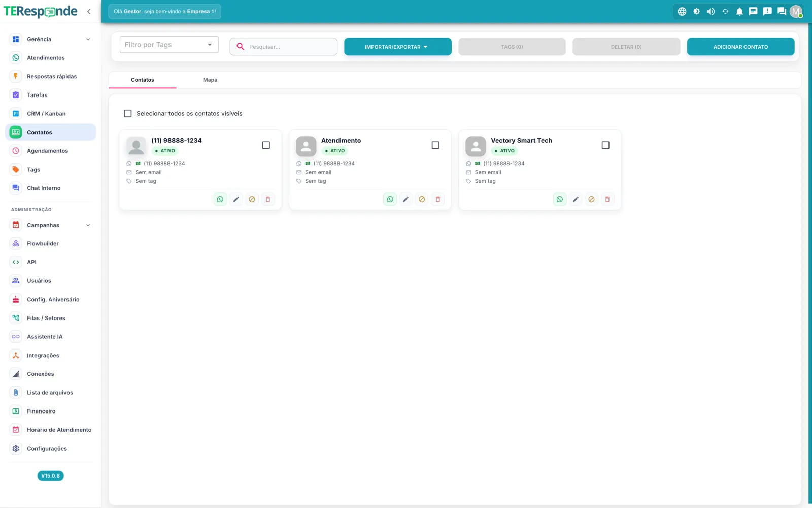Image resolution: width=812 pixels, height=508 pixels.
Task: Click the volume speaker icon
Action: point(710,11)
